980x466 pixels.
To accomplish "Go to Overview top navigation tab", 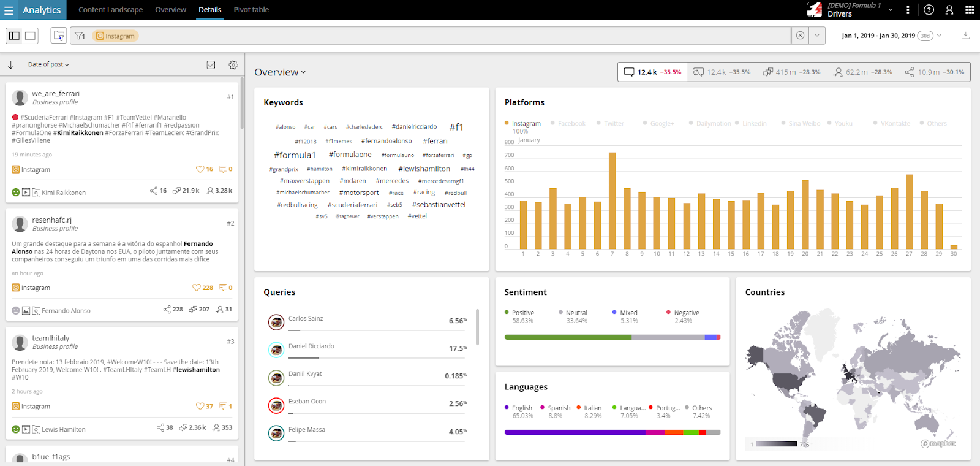I will [170, 10].
